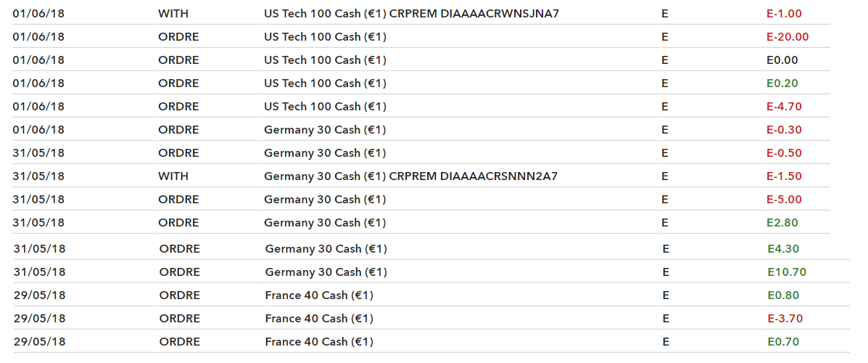The width and height of the screenshot is (868, 363).
Task: Select Germany 30 Cash row dated 01/06/18
Action: pyautogui.click(x=421, y=130)
